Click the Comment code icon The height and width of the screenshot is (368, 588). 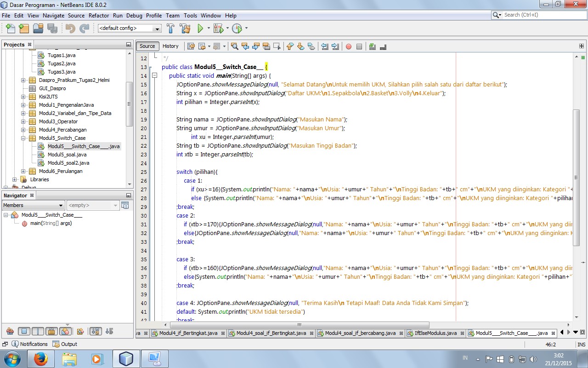(373, 46)
